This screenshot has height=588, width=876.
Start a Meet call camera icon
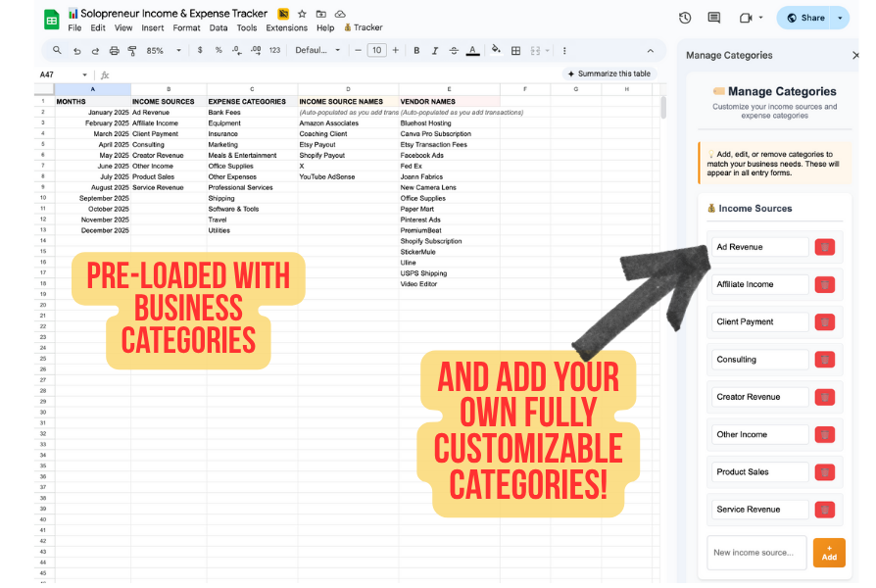pyautogui.click(x=746, y=18)
